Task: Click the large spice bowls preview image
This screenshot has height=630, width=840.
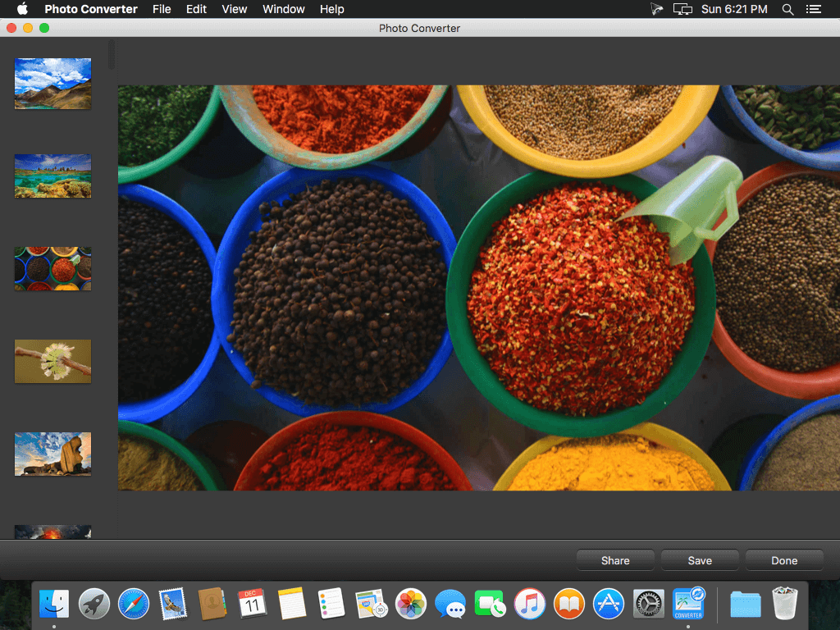Action: tap(479, 288)
